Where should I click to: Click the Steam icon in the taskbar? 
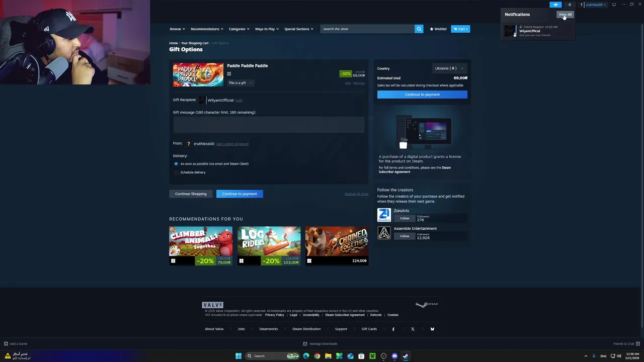click(406, 356)
